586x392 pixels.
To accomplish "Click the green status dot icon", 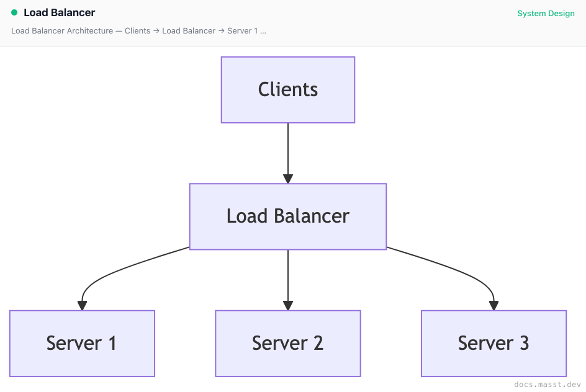I will pos(14,12).
